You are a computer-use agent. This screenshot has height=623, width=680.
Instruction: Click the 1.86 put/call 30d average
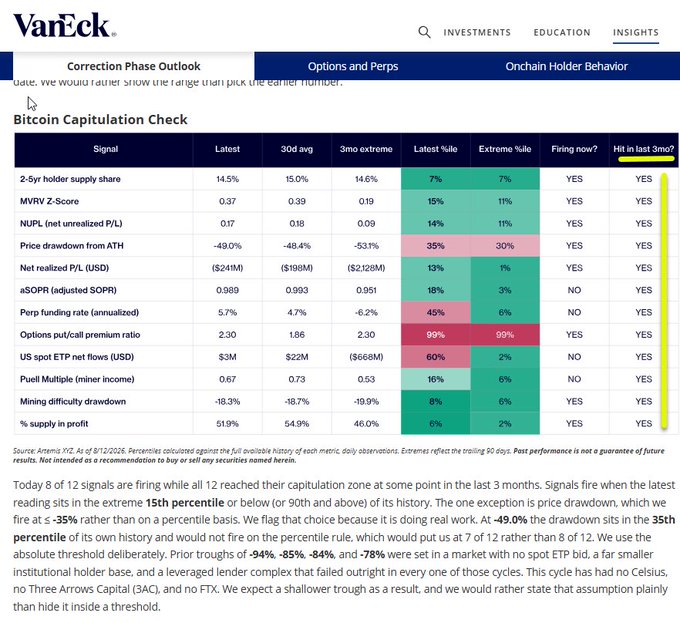pyautogui.click(x=297, y=335)
